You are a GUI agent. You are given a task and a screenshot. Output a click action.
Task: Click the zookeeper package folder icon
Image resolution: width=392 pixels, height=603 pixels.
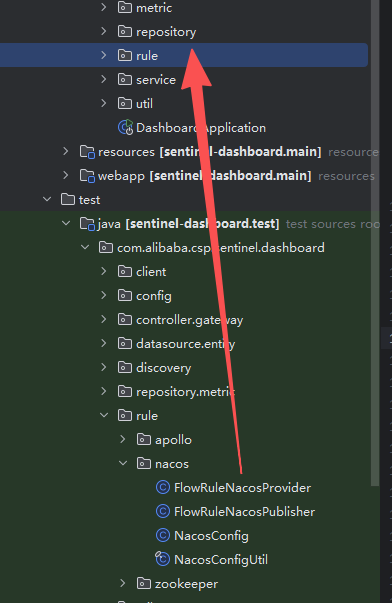pyautogui.click(x=144, y=583)
